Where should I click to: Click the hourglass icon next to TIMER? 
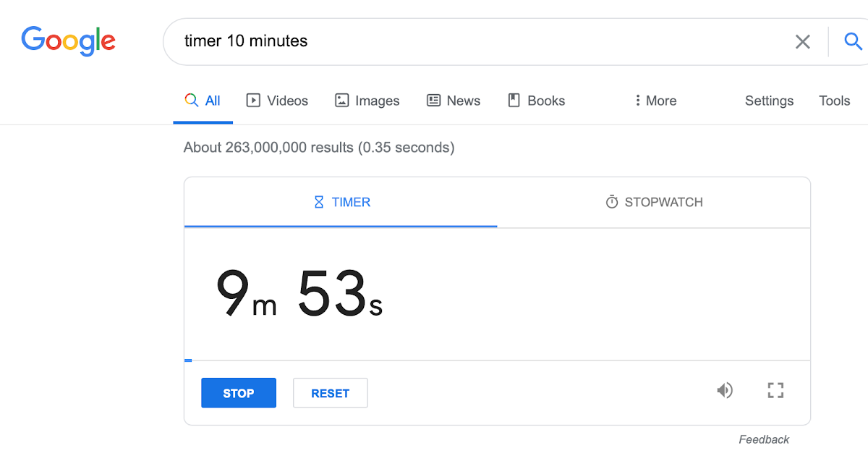click(318, 202)
